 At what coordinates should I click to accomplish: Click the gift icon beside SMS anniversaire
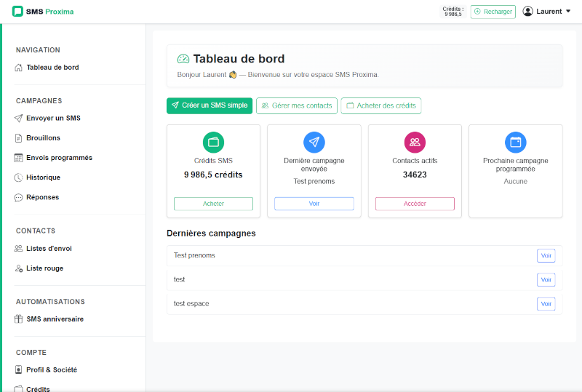click(x=18, y=319)
